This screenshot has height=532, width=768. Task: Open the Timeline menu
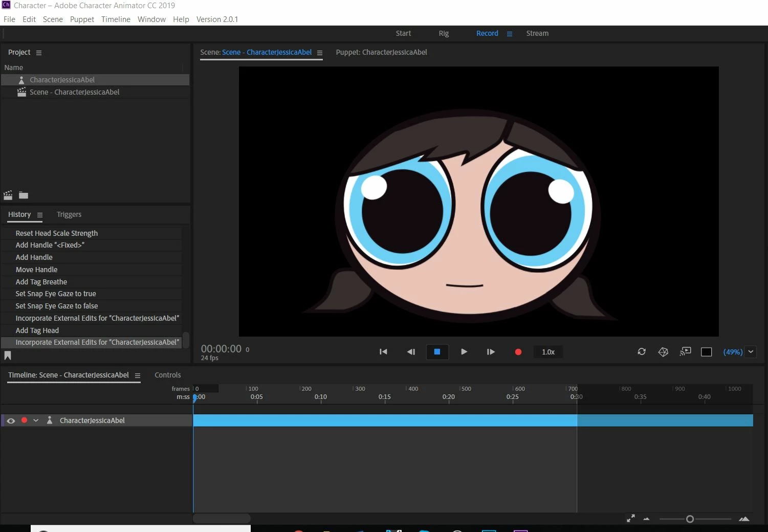click(x=116, y=19)
